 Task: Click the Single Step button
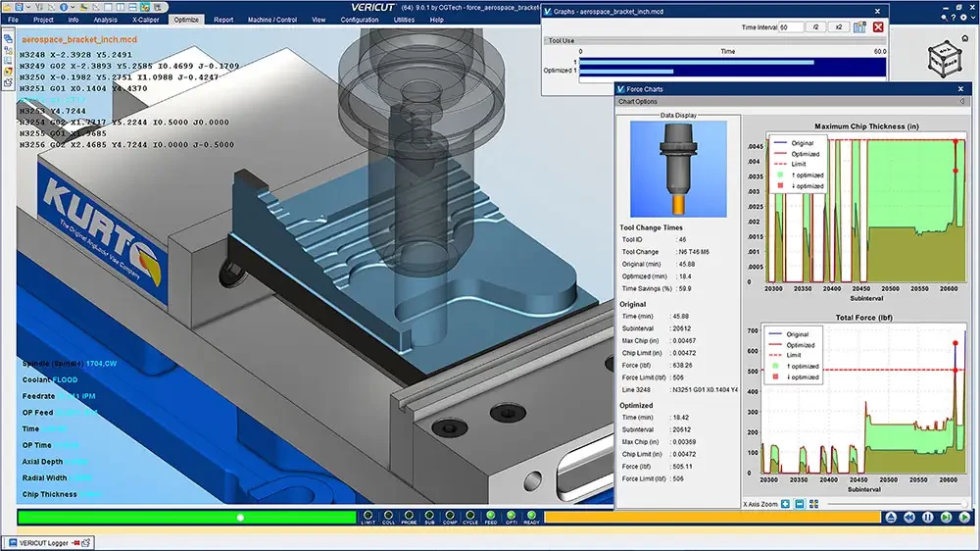[947, 518]
